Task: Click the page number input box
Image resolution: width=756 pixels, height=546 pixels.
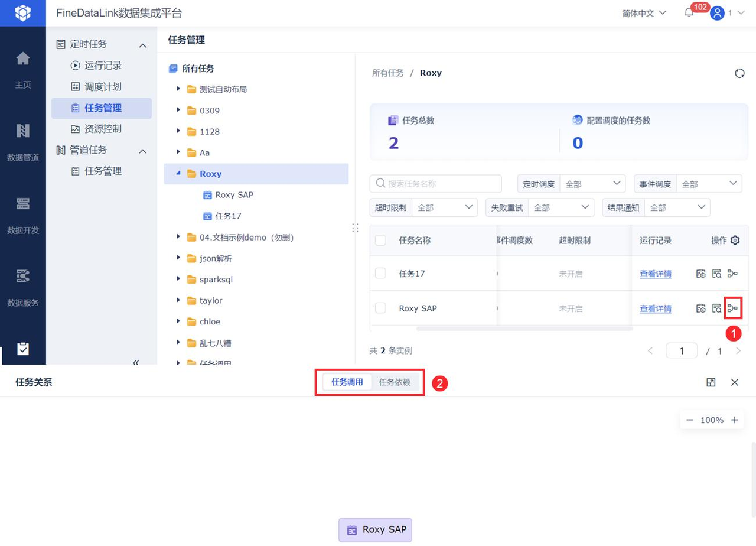Action: pos(682,351)
